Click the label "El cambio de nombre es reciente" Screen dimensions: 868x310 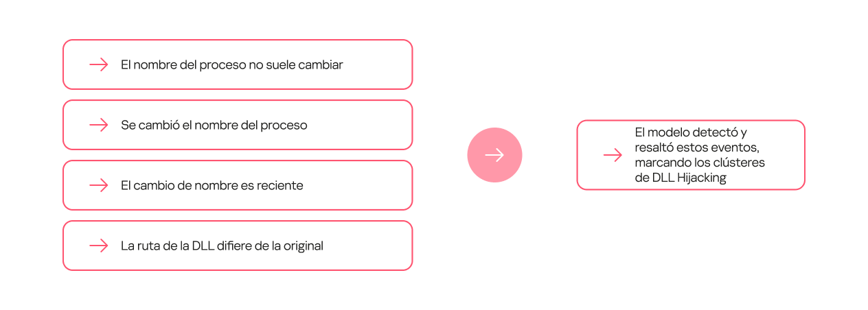212,185
